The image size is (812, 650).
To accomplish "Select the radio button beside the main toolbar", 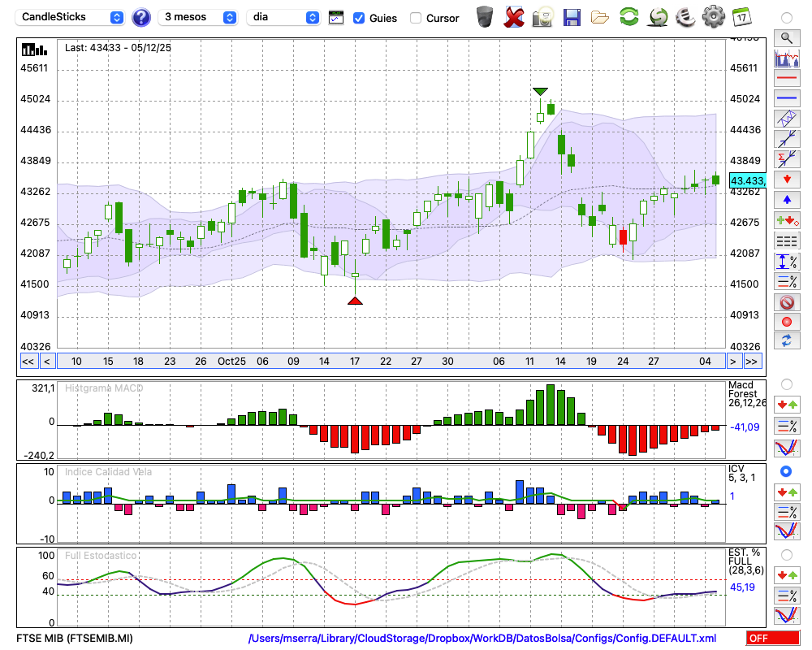I will point(787,18).
